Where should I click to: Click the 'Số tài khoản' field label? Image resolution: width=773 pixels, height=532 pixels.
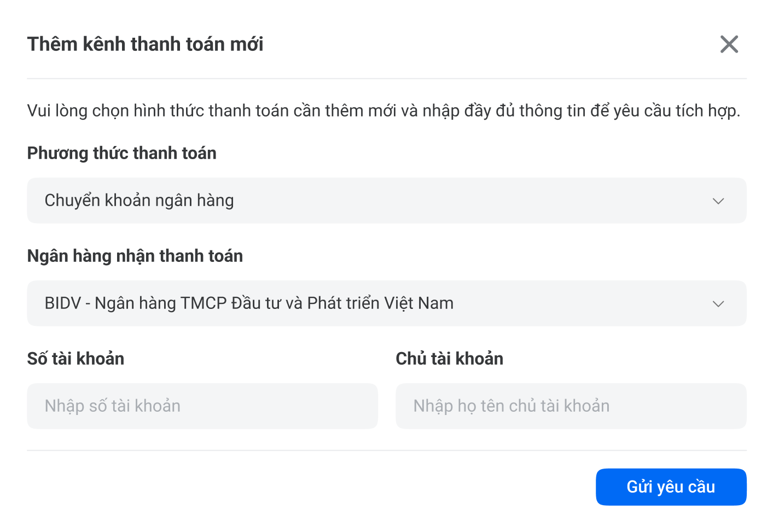pos(75,359)
